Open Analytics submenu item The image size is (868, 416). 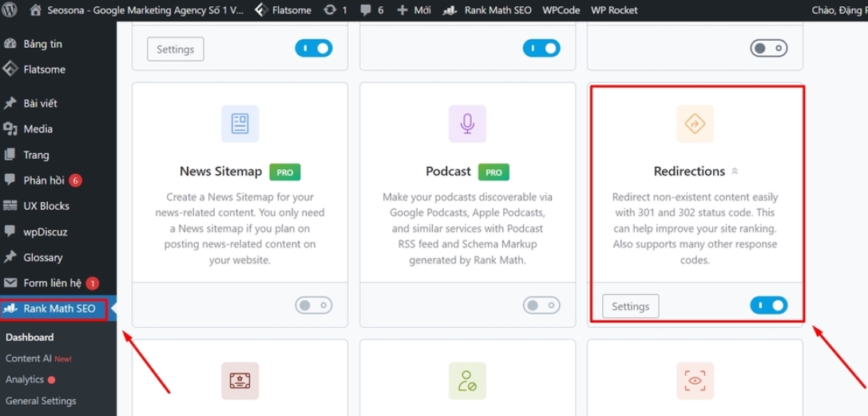click(25, 379)
